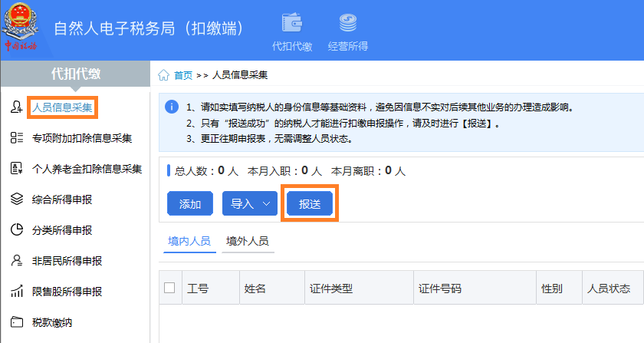Click the 分类所得申报 pie chart icon

click(16, 229)
